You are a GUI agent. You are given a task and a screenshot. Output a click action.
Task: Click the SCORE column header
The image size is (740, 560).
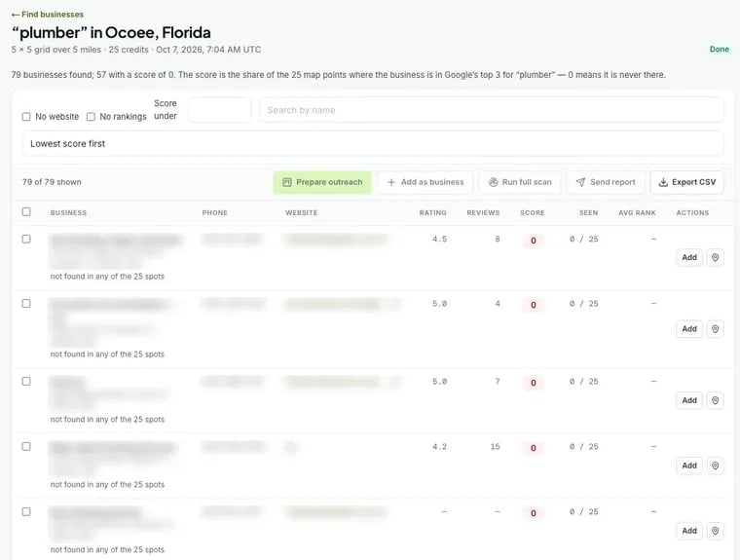tap(533, 213)
